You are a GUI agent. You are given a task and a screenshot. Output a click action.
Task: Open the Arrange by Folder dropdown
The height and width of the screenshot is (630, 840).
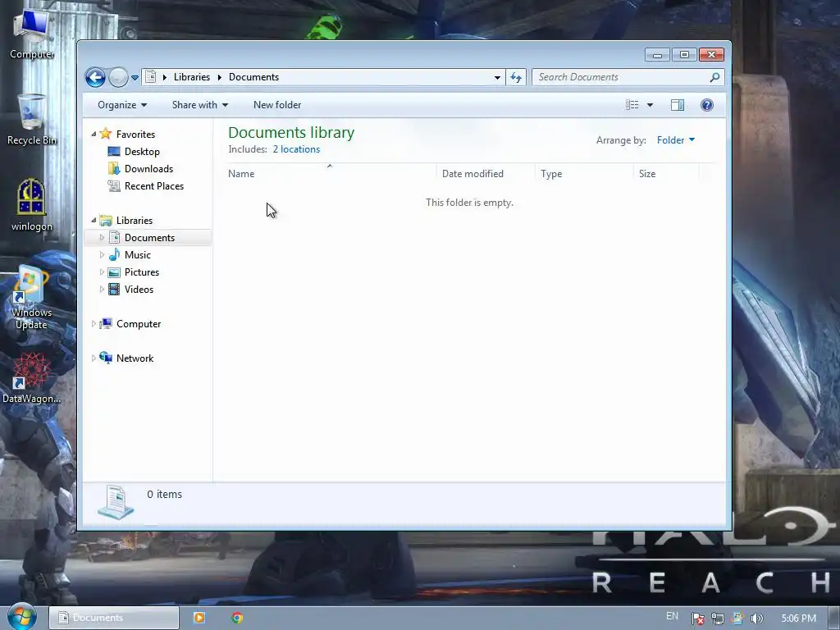pyautogui.click(x=676, y=140)
